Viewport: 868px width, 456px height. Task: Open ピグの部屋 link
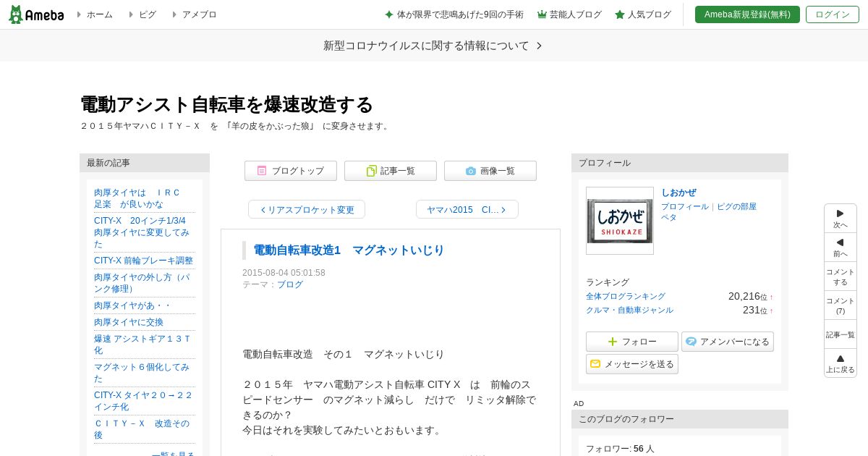point(736,206)
